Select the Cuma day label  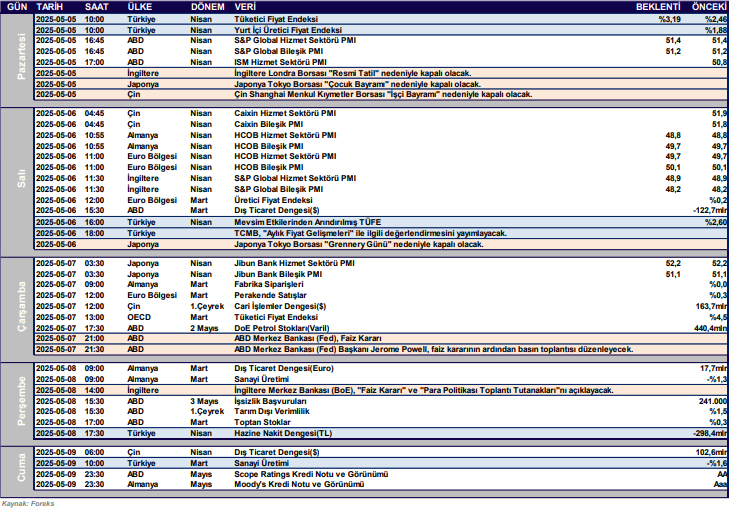[21, 468]
